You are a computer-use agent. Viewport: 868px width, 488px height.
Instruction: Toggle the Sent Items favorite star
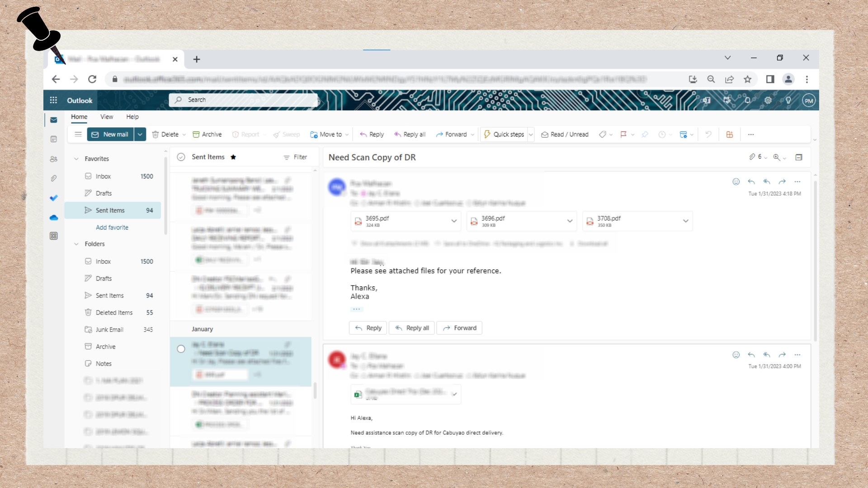pyautogui.click(x=233, y=157)
